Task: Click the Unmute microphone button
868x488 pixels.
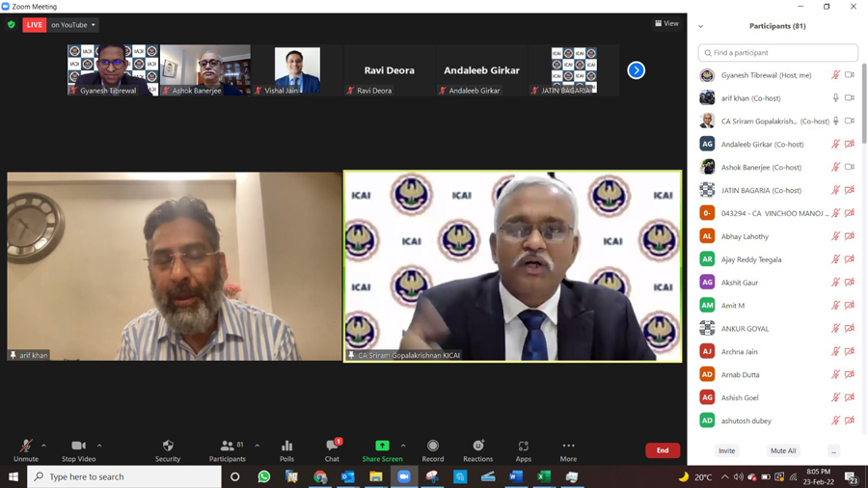Action: (x=25, y=450)
